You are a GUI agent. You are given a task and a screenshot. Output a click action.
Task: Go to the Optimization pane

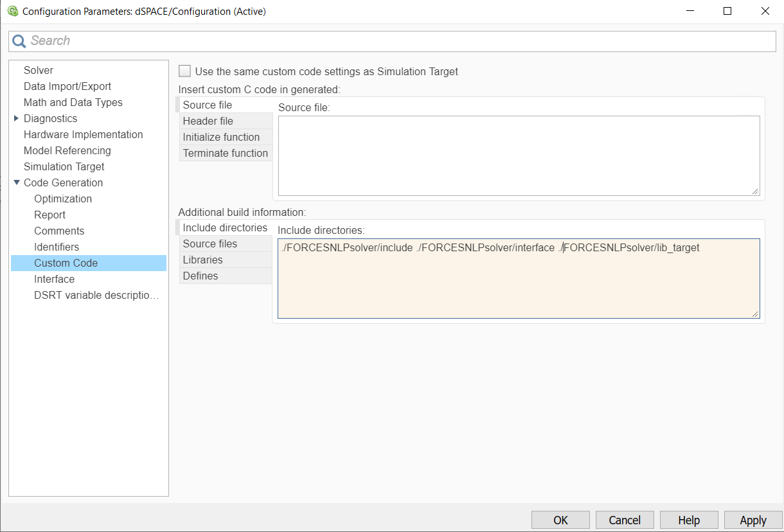pyautogui.click(x=63, y=199)
